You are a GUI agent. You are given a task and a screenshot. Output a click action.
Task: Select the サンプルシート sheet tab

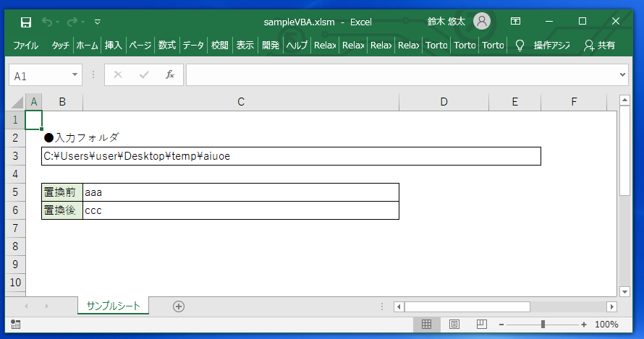pos(114,306)
